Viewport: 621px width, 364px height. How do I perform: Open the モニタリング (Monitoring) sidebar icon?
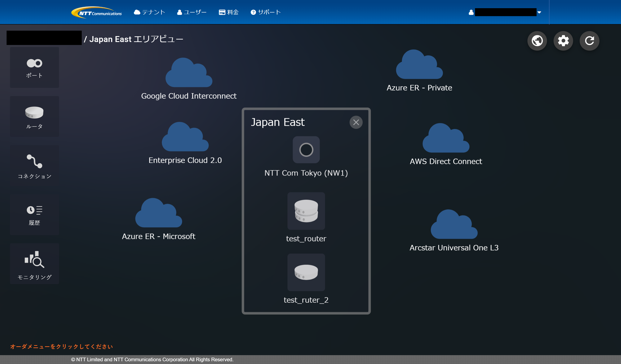click(34, 264)
